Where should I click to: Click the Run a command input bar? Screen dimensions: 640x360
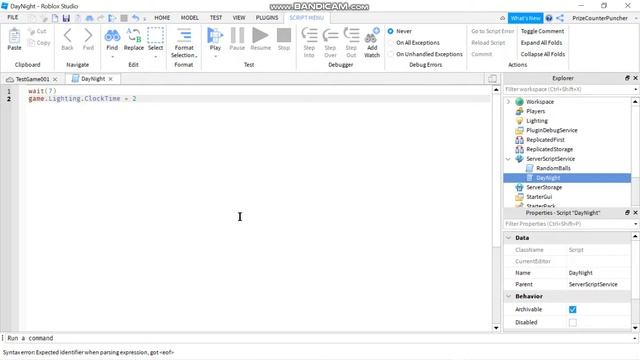tap(318, 338)
